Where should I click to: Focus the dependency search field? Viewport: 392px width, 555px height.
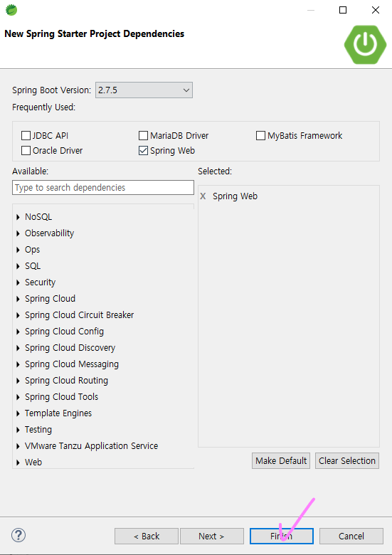coord(103,188)
